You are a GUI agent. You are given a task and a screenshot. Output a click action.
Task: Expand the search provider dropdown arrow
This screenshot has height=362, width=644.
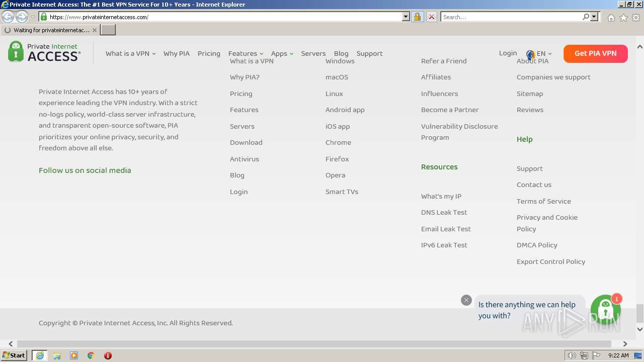click(x=594, y=17)
